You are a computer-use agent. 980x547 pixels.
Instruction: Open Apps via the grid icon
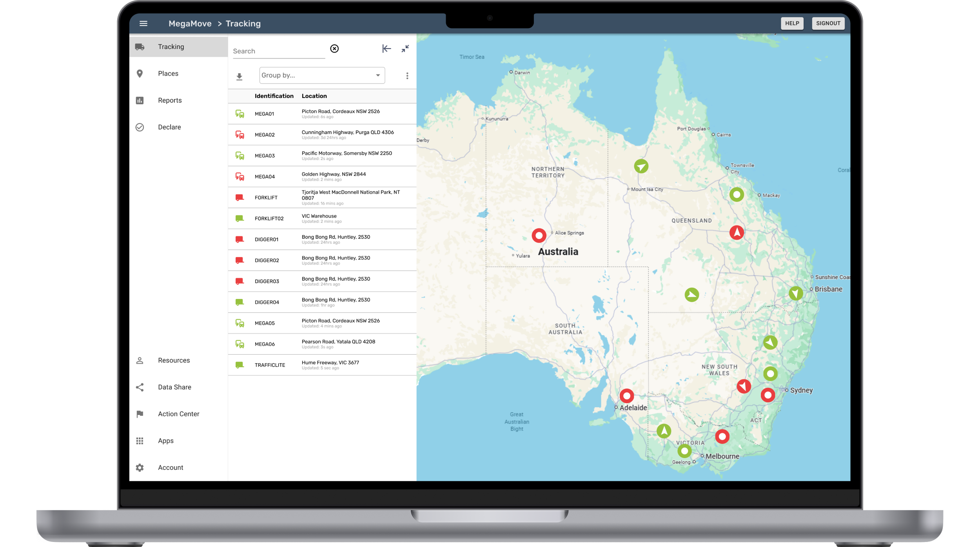[140, 440]
